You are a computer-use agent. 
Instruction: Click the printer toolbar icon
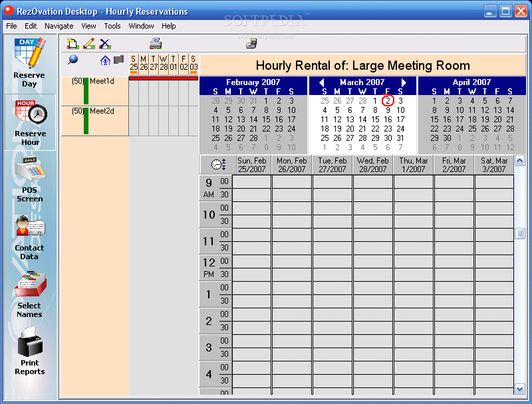[x=156, y=44]
